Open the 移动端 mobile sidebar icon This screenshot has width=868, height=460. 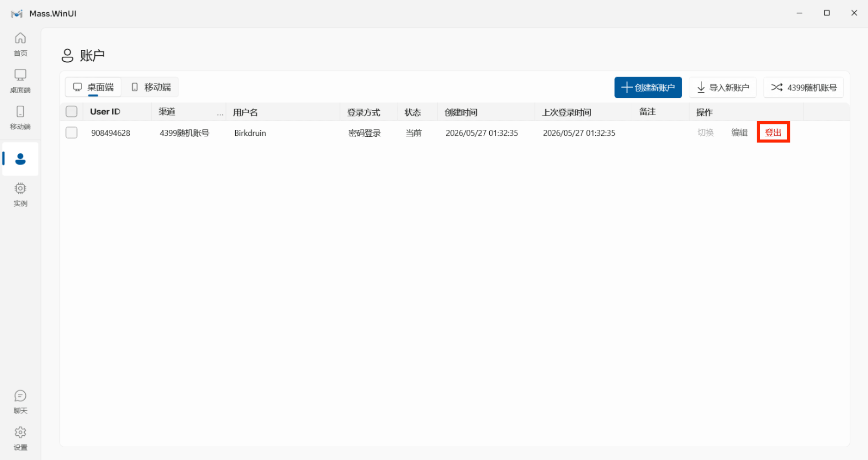tap(20, 112)
